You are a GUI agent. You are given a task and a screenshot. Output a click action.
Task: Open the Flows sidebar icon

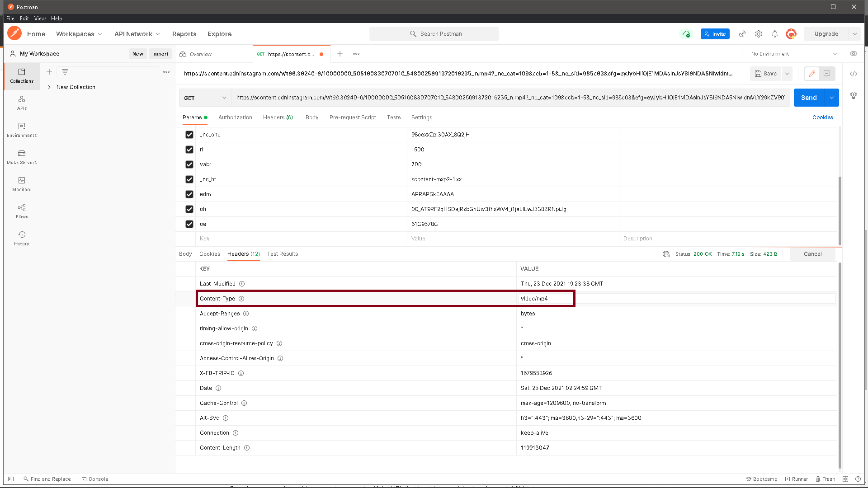coord(22,211)
